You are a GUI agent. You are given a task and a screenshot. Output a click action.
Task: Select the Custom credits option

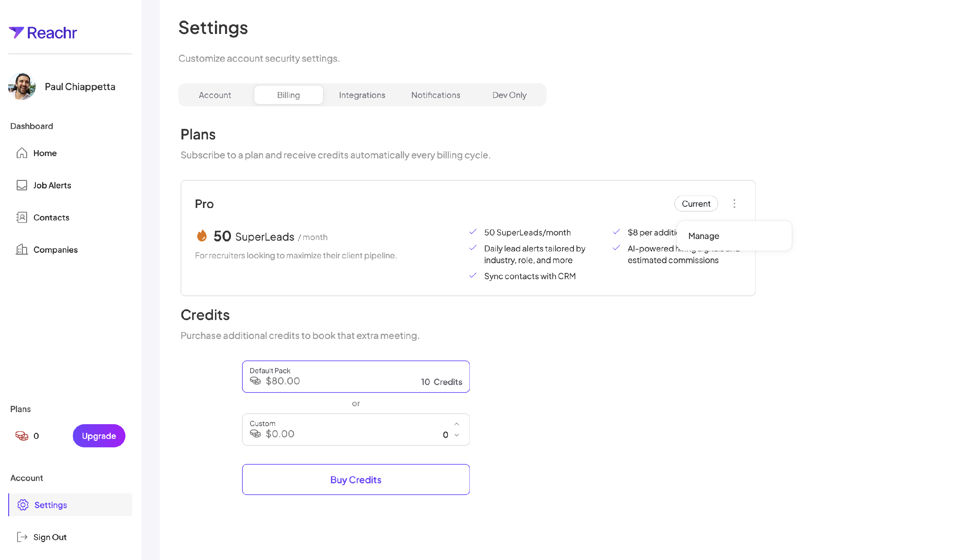click(x=346, y=430)
